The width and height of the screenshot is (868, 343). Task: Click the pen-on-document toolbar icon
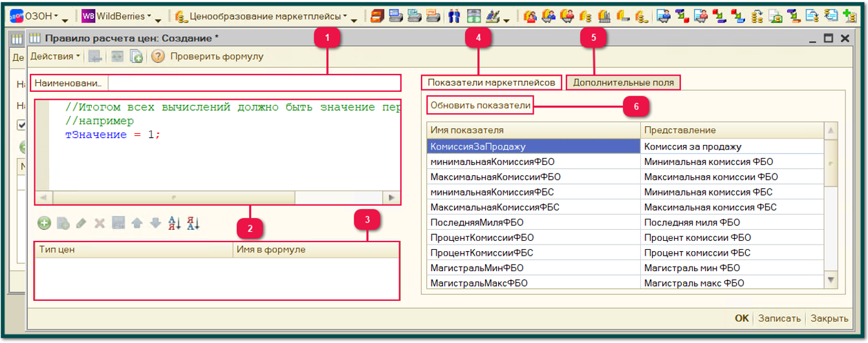click(x=493, y=15)
